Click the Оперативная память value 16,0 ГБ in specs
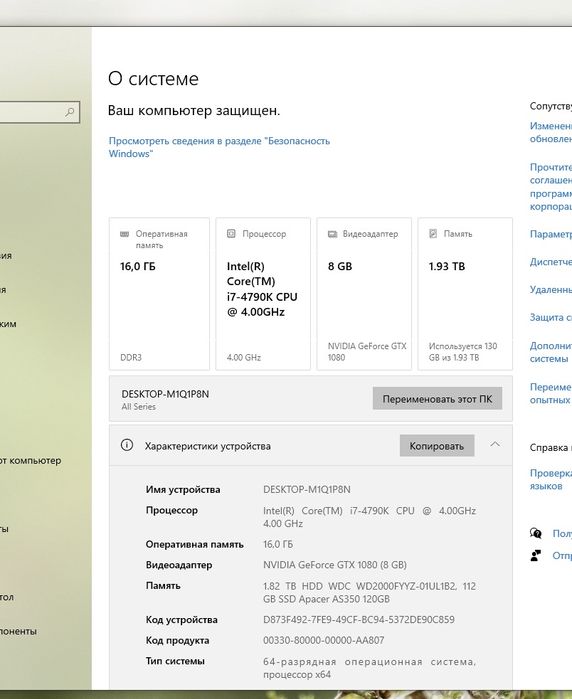The width and height of the screenshot is (572, 699). 278,544
